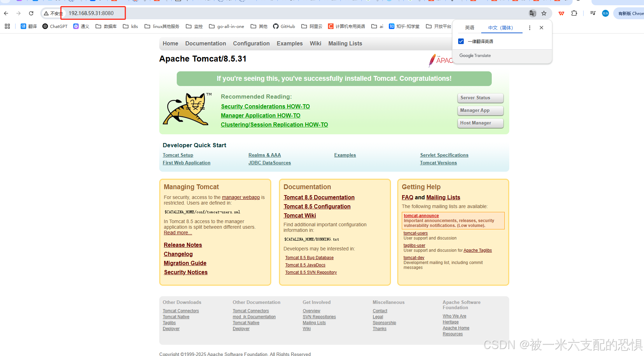This screenshot has width=644, height=356.
Task: Open the 知乎-知学堂 bookmark
Action: click(x=404, y=26)
